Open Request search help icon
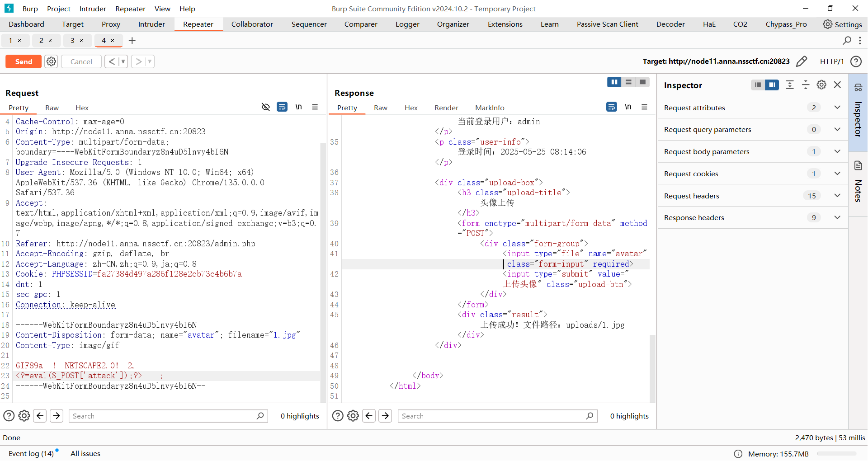 [9, 416]
